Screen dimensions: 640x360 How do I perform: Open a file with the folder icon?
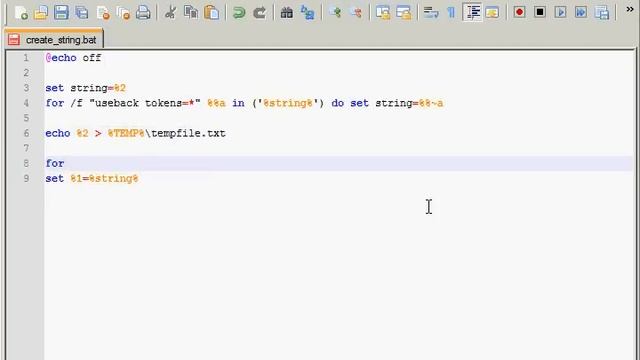coord(41,13)
